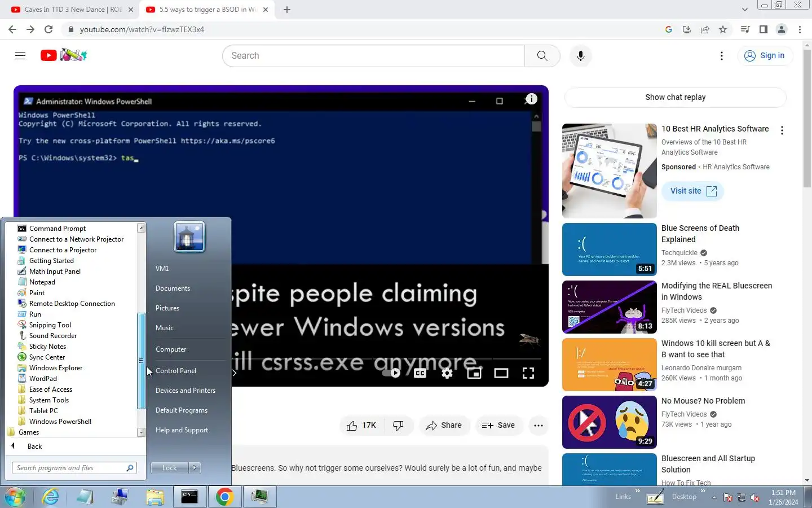Open Blue Screens of Death Explained thumbnail

610,249
